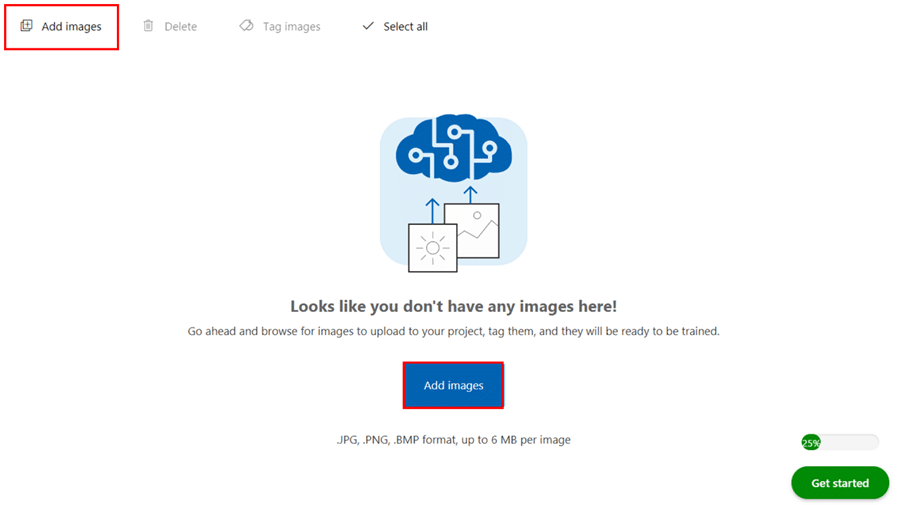Click the sun picture in the illustration

click(x=432, y=248)
